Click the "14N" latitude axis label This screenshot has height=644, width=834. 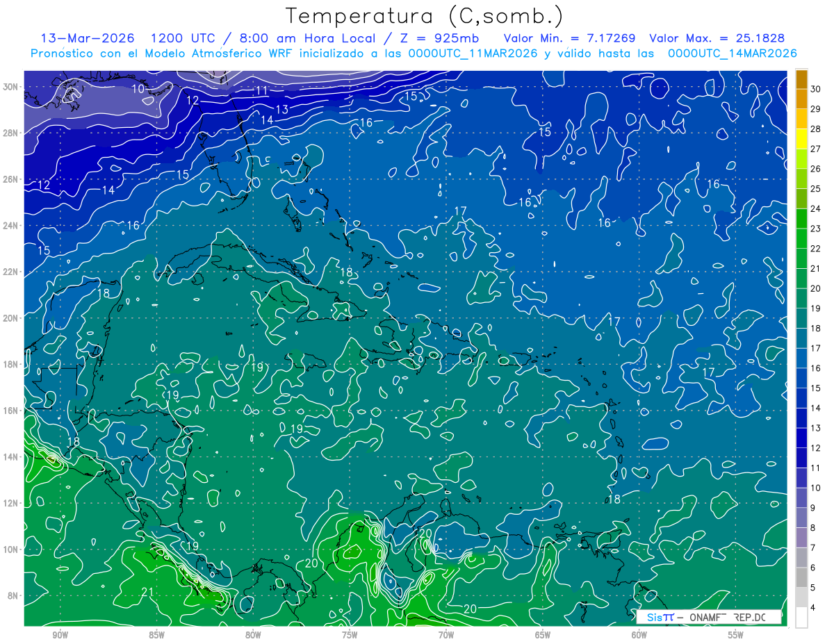(10, 457)
